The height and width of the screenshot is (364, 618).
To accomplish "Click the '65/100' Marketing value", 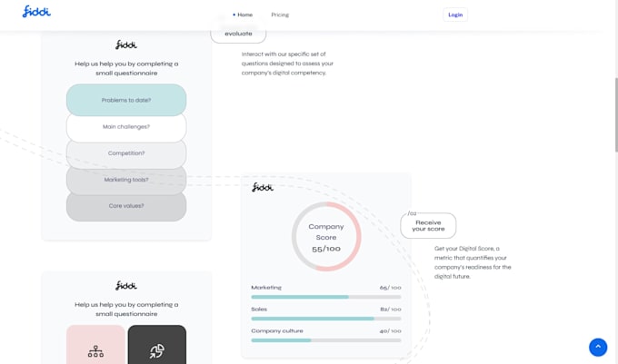I will pos(390,288).
